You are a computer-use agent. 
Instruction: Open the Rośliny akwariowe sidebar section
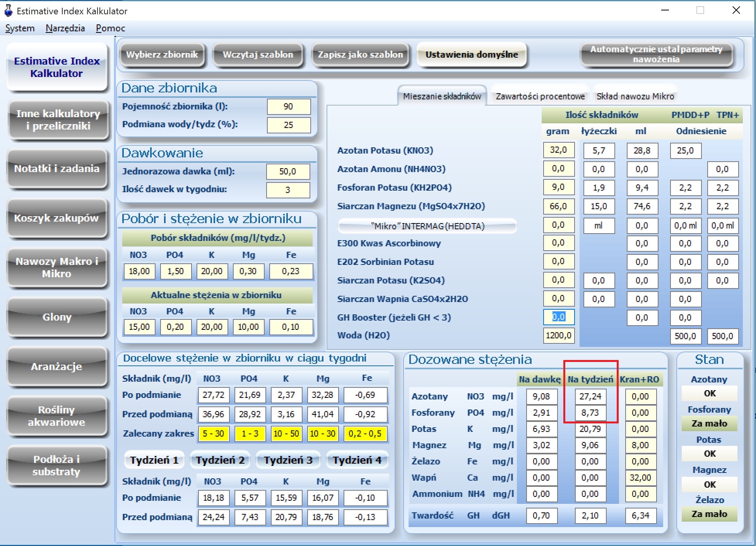click(57, 416)
